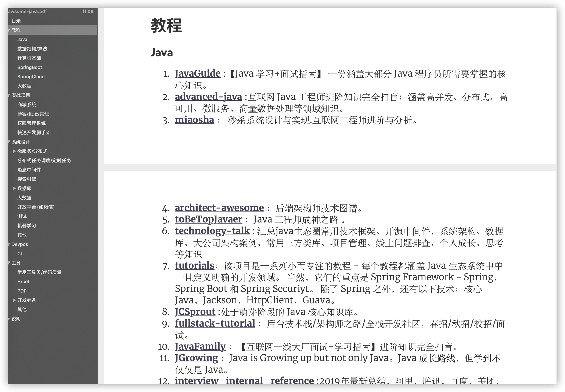Jump to 分布式任务调度/定时任务 in the outline
This screenshot has width=565, height=392.
(44, 161)
